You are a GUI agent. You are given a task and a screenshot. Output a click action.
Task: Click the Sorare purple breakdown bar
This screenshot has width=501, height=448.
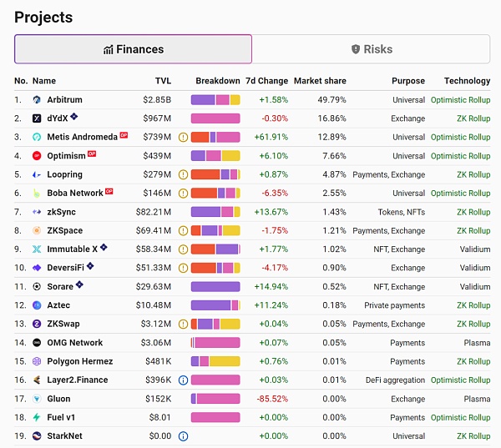215,287
